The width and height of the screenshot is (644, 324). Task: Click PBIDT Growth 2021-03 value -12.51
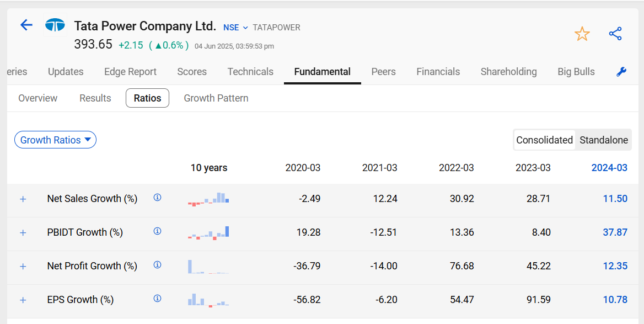(x=384, y=233)
